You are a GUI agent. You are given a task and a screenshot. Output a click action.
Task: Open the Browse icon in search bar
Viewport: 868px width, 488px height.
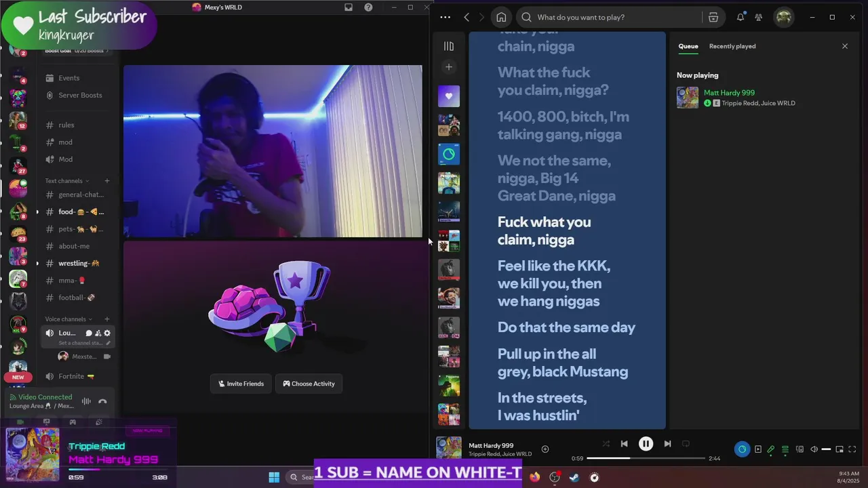click(713, 17)
